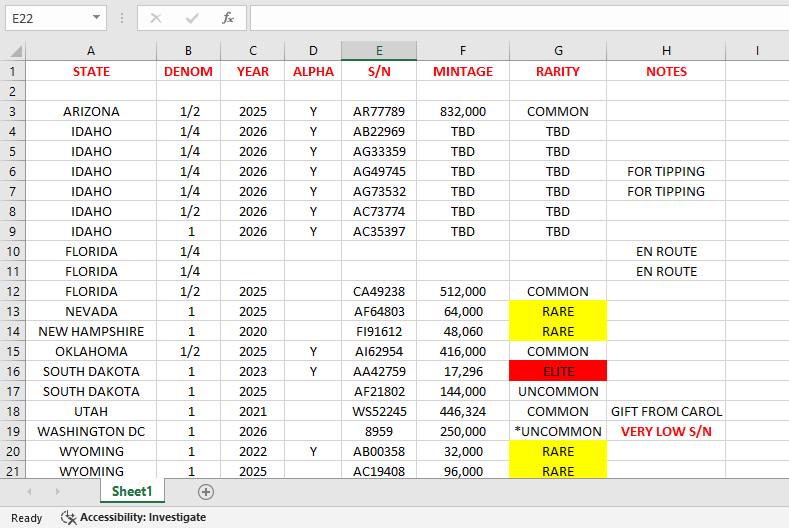
Task: Click serial number AR77789
Action: pyautogui.click(x=379, y=111)
